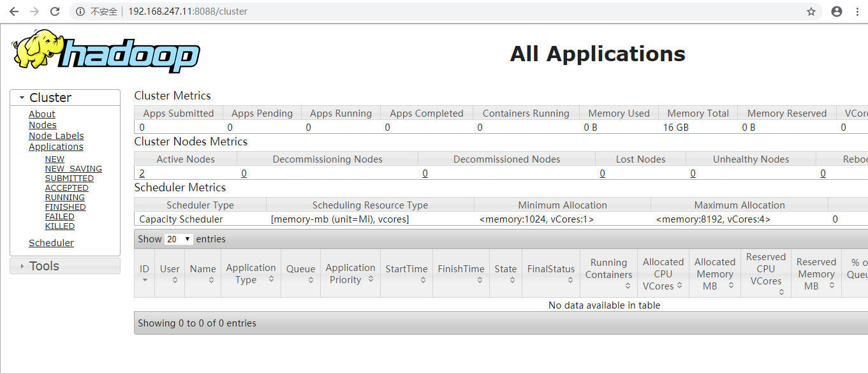Image resolution: width=868 pixels, height=373 pixels.
Task: Open the browser three-dot menu
Action: 857,11
